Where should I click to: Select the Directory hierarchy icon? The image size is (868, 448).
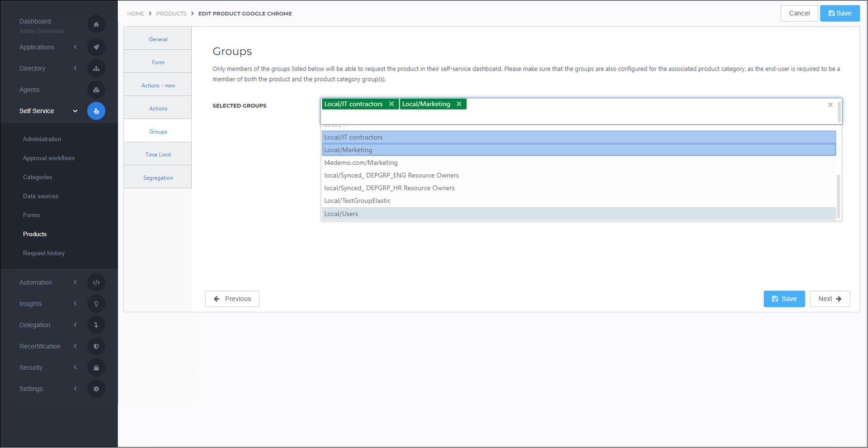(x=96, y=68)
